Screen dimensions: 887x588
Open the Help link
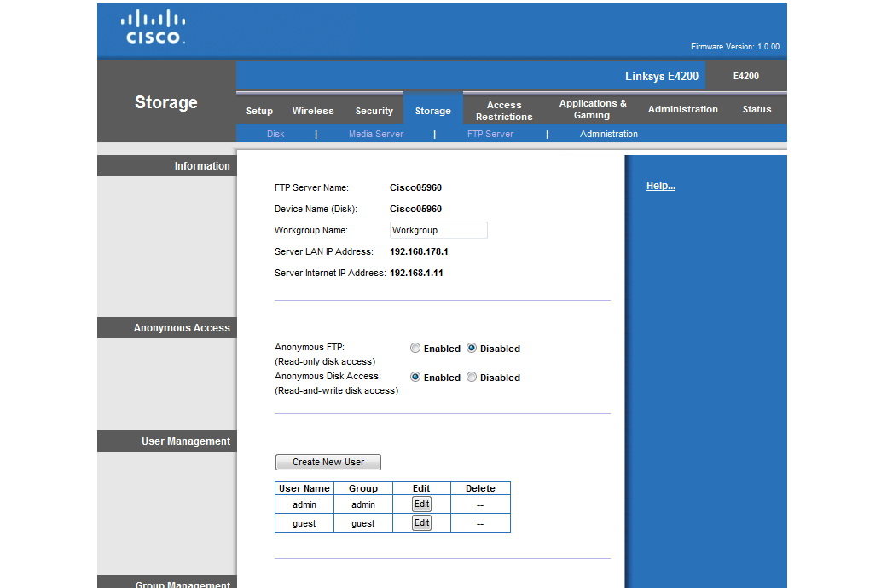pyautogui.click(x=660, y=186)
